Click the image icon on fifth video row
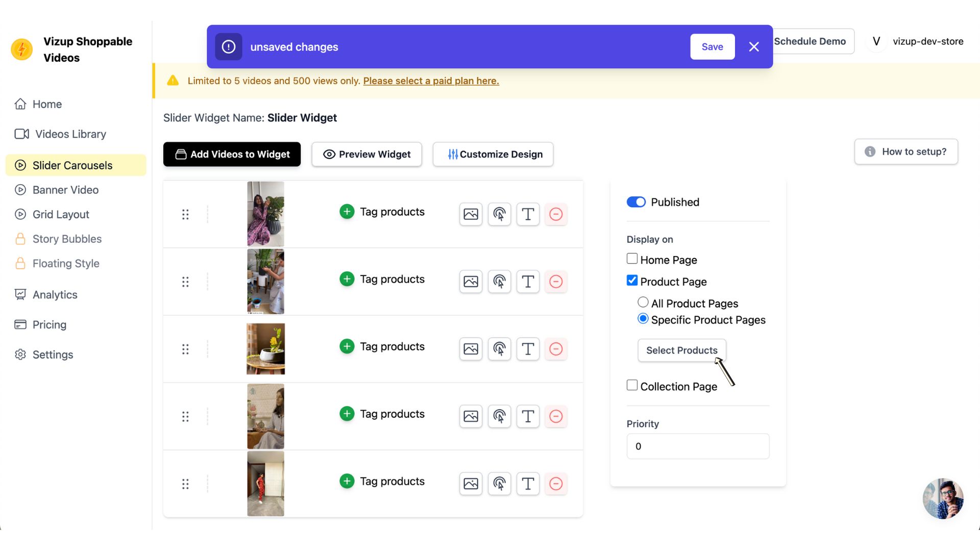The height and width of the screenshot is (551, 980). (x=471, y=483)
